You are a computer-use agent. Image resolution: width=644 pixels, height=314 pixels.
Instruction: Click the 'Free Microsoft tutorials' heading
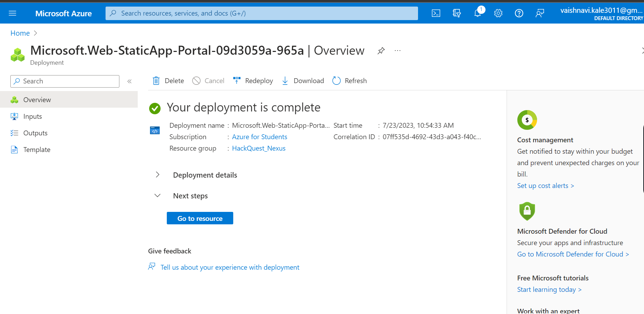[x=553, y=278]
